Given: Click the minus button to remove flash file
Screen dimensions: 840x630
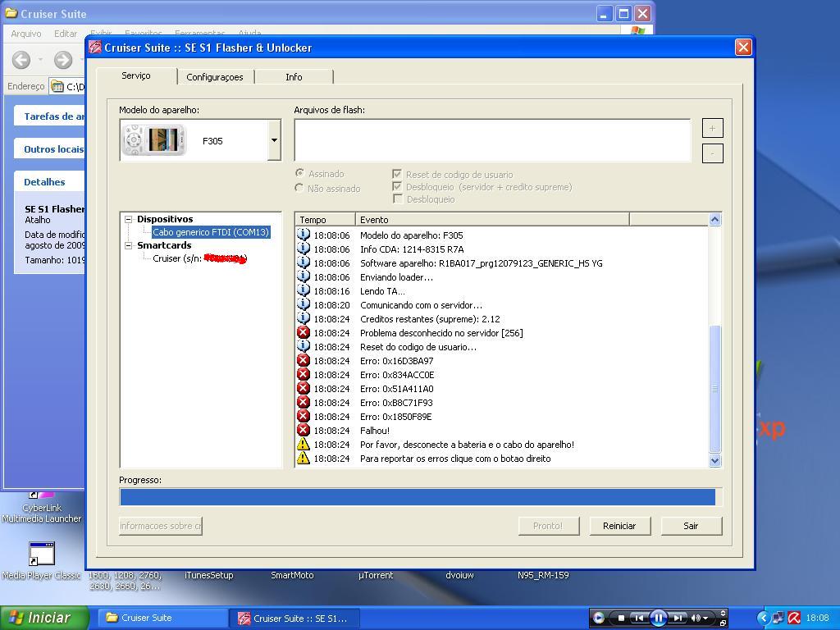Looking at the screenshot, I should (x=713, y=153).
